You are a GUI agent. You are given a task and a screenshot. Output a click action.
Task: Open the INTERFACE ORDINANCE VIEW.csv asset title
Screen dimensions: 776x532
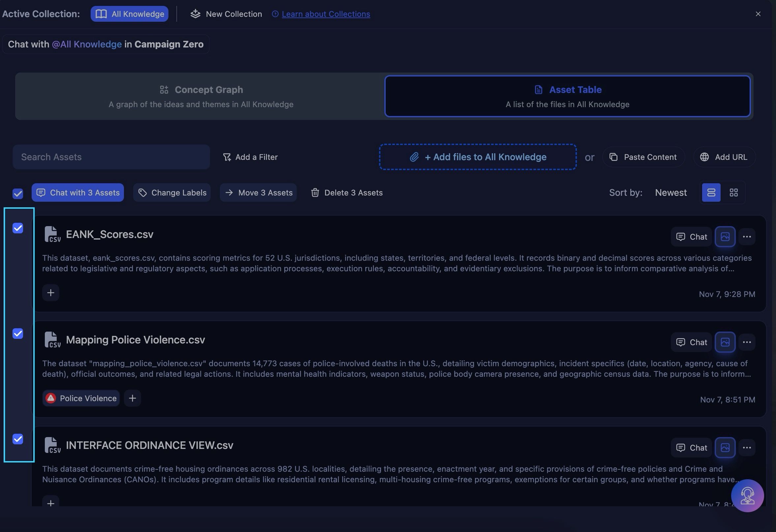(150, 445)
